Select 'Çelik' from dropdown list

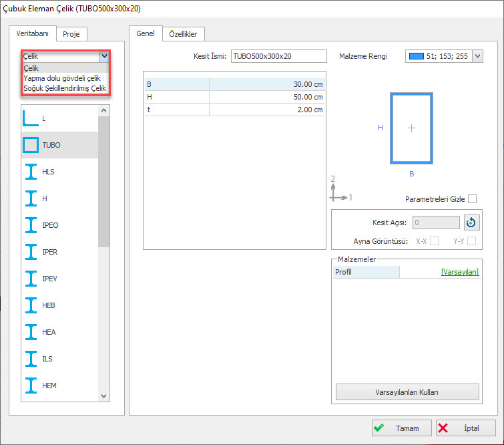tap(65, 68)
